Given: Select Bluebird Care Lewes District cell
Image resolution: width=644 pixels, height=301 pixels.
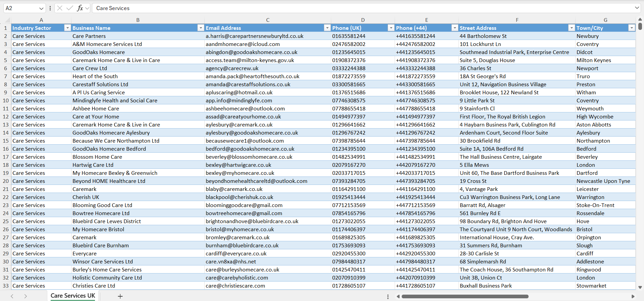Looking at the screenshot, I should (138, 221).
